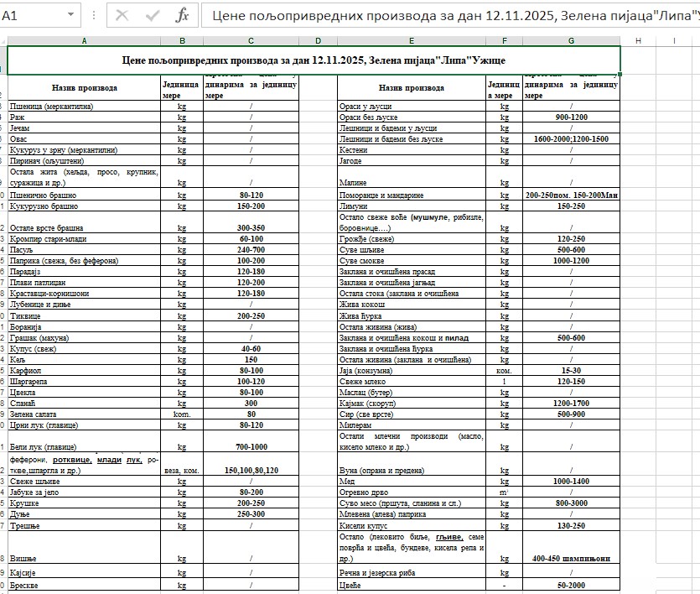700x594 pixels.
Task: Select column H header
Action: pos(638,40)
